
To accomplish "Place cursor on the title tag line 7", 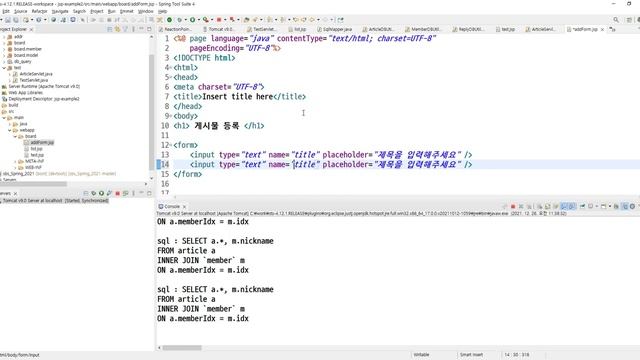I will click(x=240, y=97).
